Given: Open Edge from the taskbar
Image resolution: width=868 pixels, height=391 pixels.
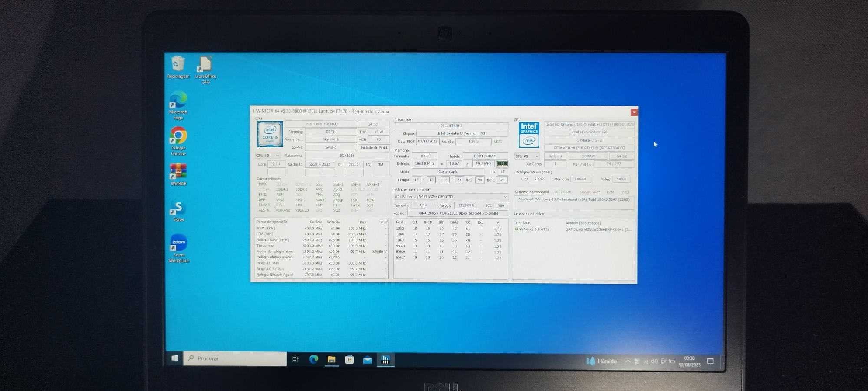Looking at the screenshot, I should click(x=313, y=359).
